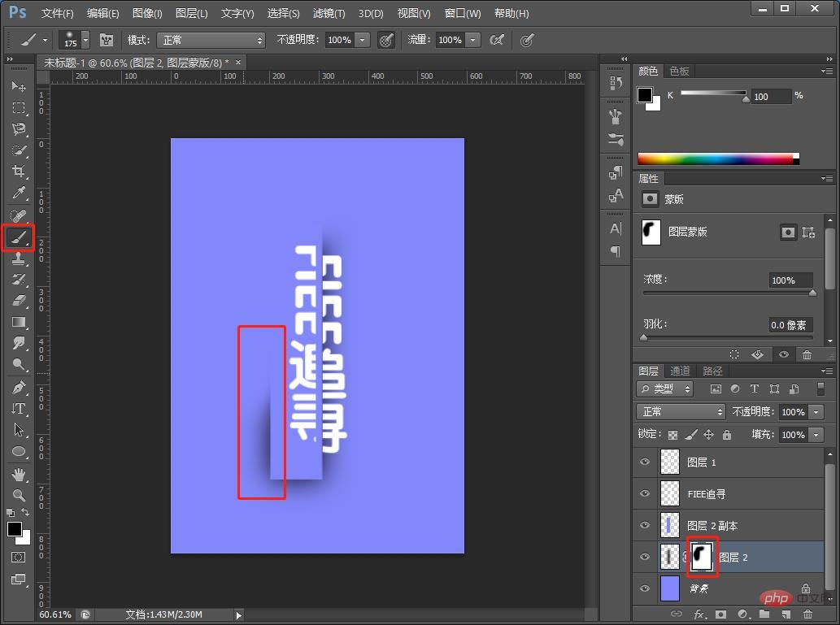840x625 pixels.
Task: Hide the FIEE追寻 layer
Action: tap(645, 494)
